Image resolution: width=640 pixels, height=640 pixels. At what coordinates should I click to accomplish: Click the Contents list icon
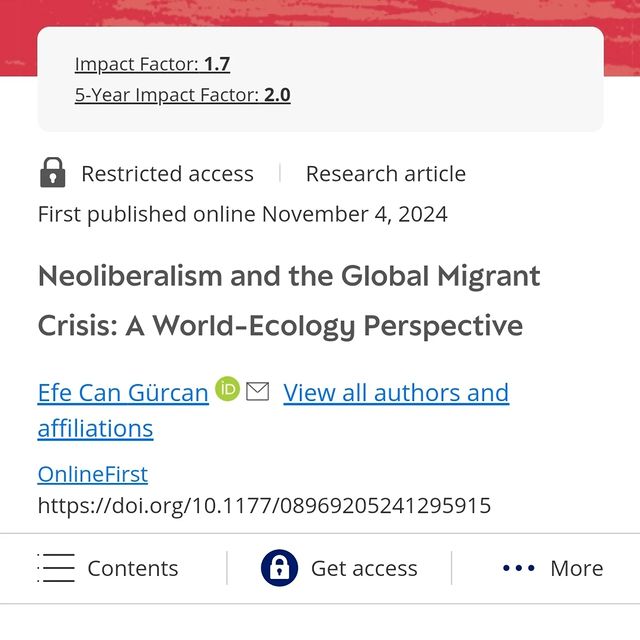click(56, 568)
